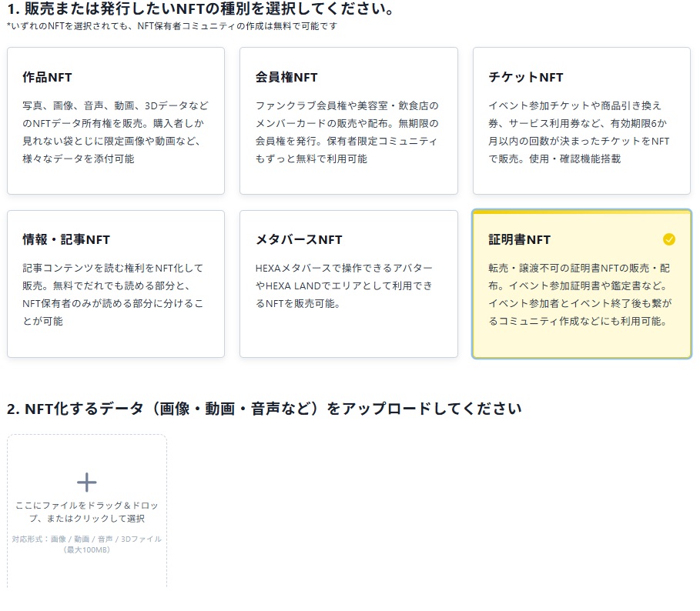Select the 作品NFT card

(116, 121)
